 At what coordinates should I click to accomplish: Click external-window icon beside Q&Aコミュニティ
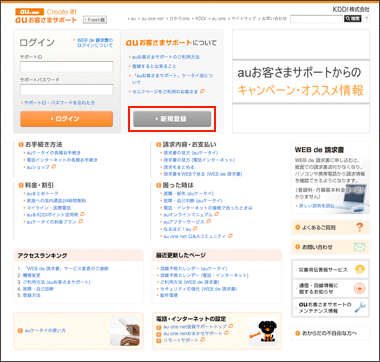(230, 236)
